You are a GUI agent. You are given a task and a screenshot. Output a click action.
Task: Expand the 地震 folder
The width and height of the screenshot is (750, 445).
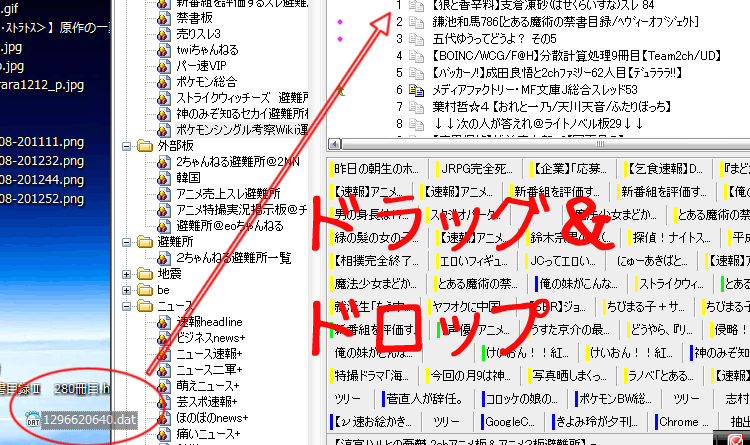pos(126,274)
